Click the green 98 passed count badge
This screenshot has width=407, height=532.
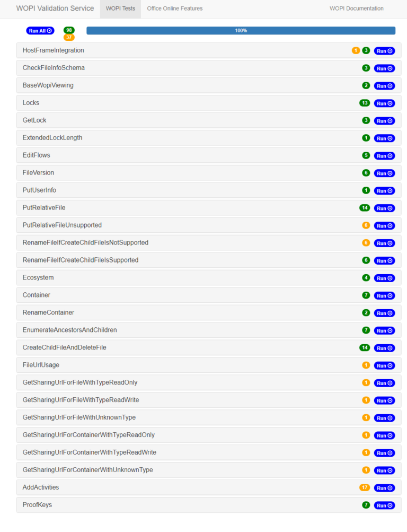click(69, 30)
